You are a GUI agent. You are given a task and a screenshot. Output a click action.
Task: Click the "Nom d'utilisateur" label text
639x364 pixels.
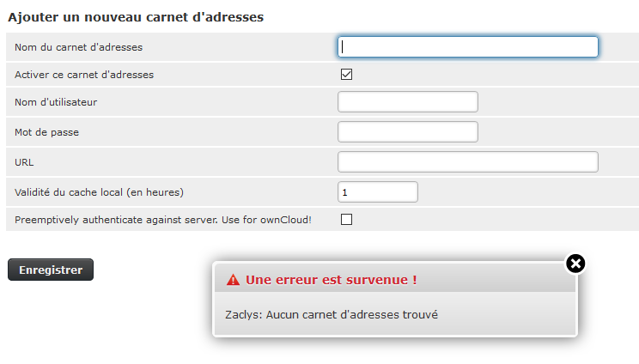(x=56, y=103)
